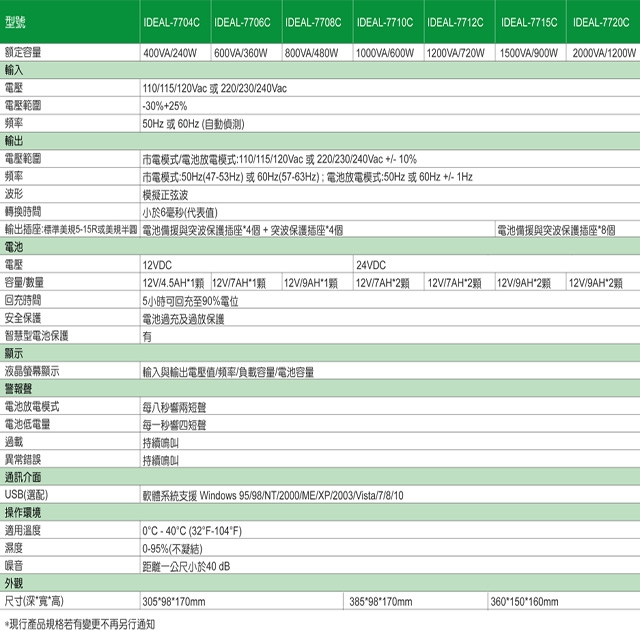Screen dimensions: 640x640
Task: Select the 12V/4.5AH*1顆 battery cell
Action: click(173, 282)
